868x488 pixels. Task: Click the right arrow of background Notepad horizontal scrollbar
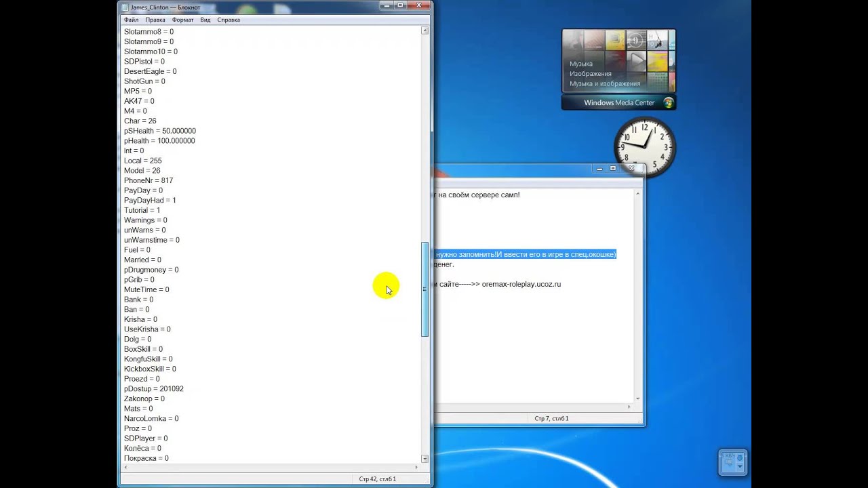click(629, 407)
